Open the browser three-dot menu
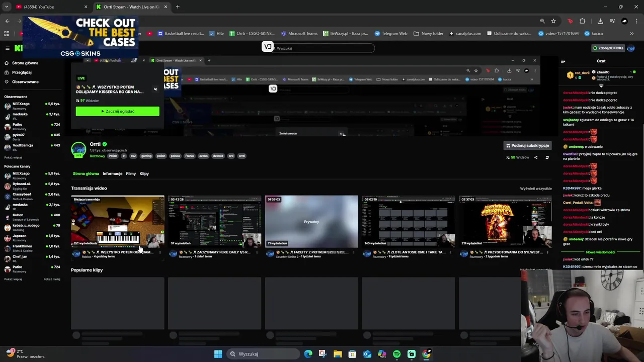The height and width of the screenshot is (362, 644). pyautogui.click(x=636, y=21)
